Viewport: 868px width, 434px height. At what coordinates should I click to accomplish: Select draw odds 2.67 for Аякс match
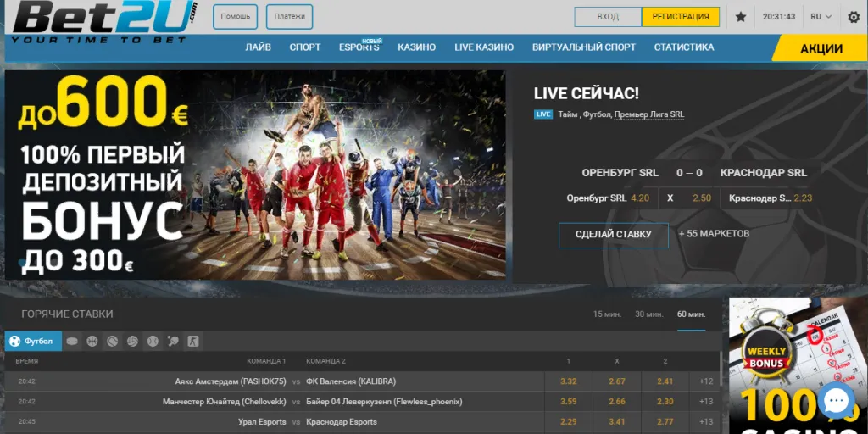click(617, 381)
